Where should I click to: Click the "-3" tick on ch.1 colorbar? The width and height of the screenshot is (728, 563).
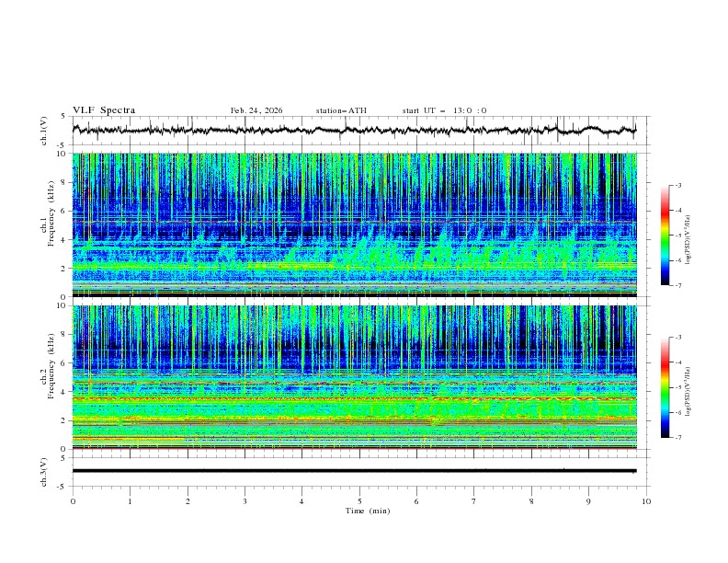coord(677,185)
